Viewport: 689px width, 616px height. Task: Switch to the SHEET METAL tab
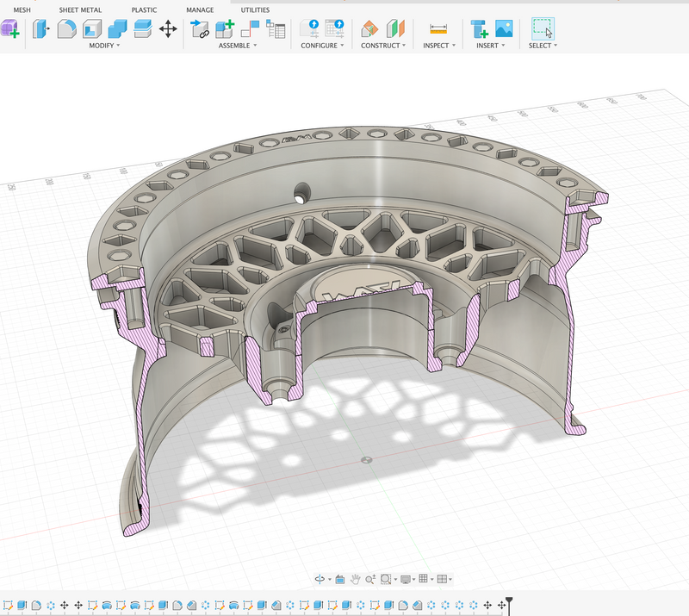(80, 10)
